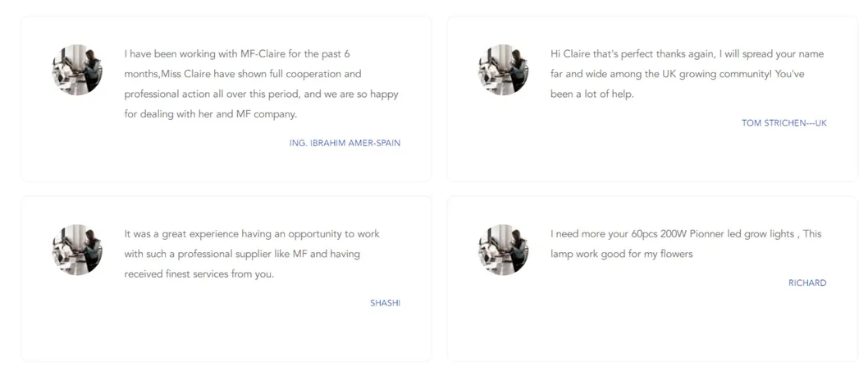Click the review text about Pionner grow lights
The image size is (868, 377).
(685, 244)
